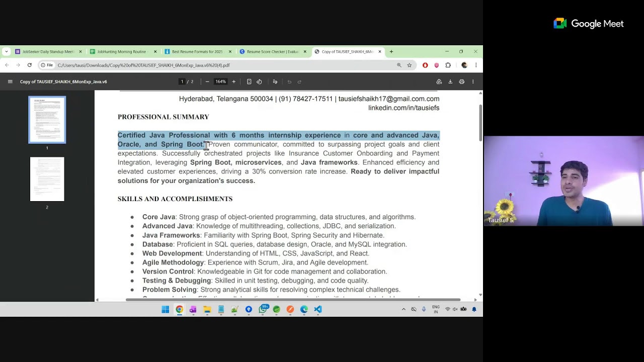Download the PDF file

click(450, 81)
